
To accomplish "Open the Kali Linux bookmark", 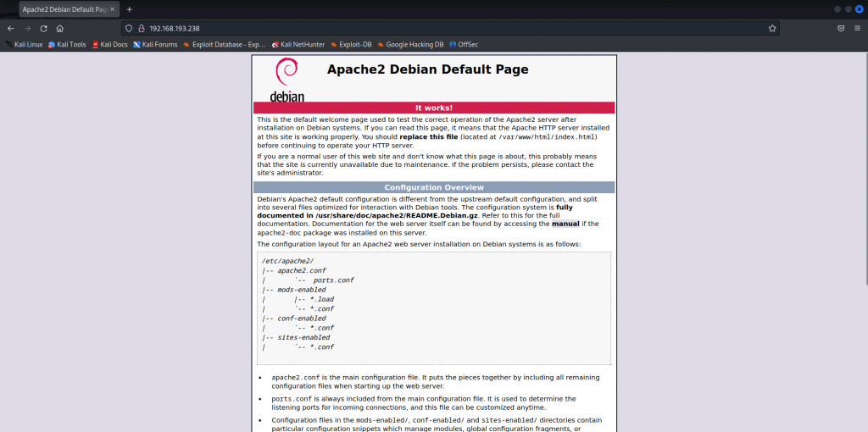I will [24, 44].
